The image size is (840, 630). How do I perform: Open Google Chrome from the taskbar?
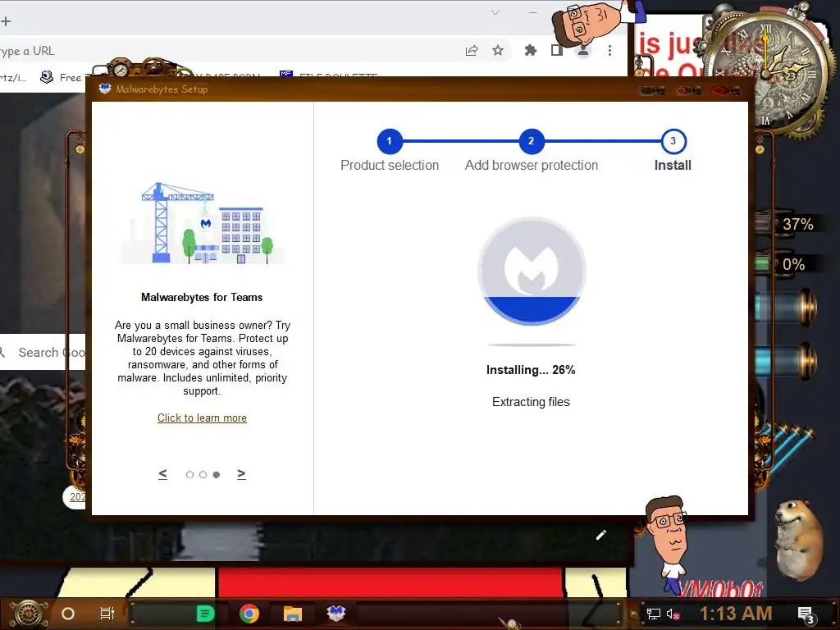coord(249,614)
